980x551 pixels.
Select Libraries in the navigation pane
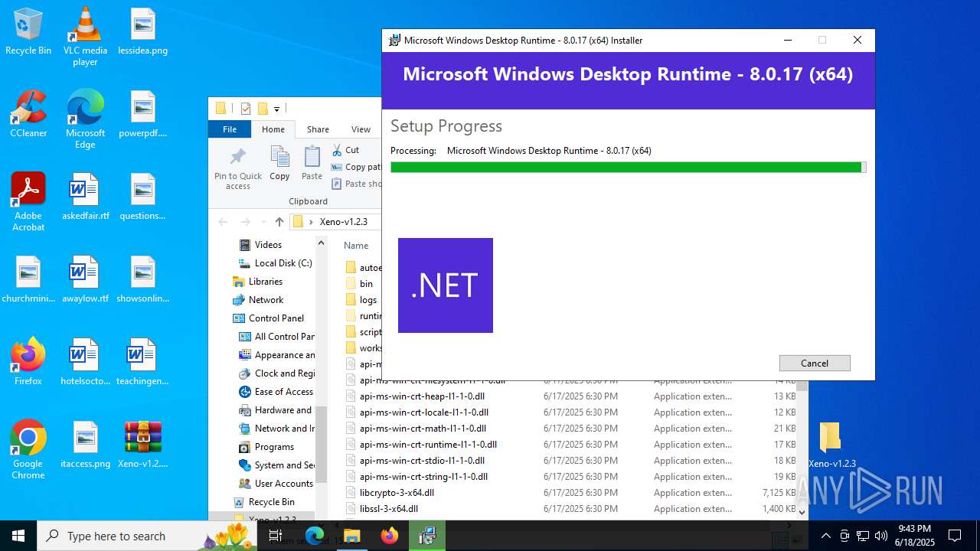tap(266, 282)
